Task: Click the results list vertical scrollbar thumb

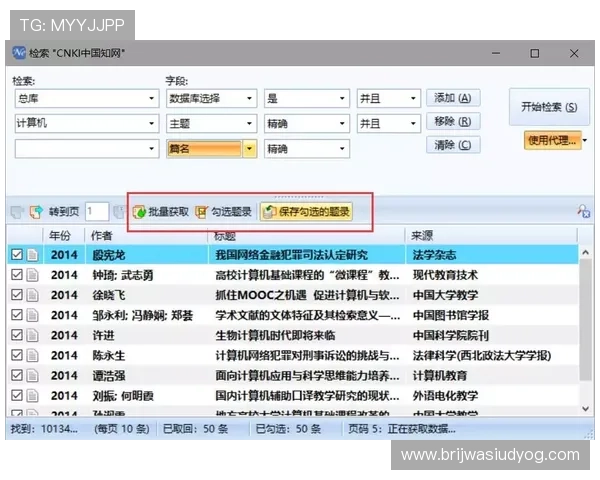Action: (x=585, y=320)
